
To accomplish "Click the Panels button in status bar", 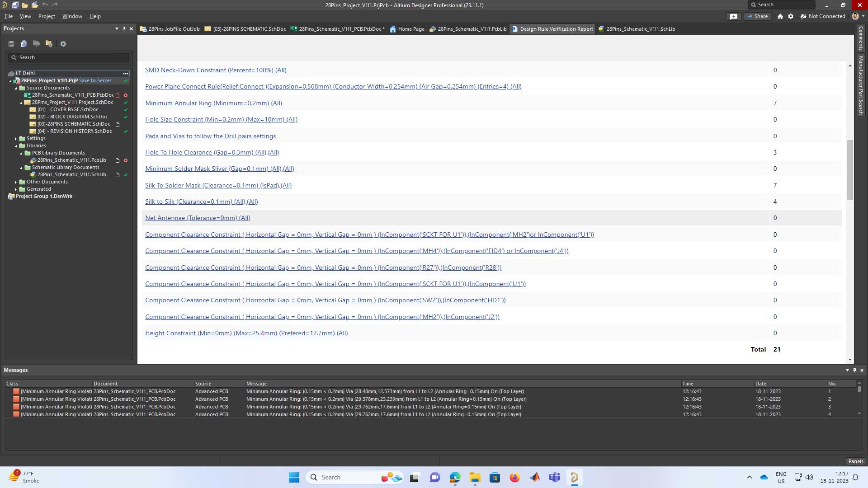I will 855,461.
